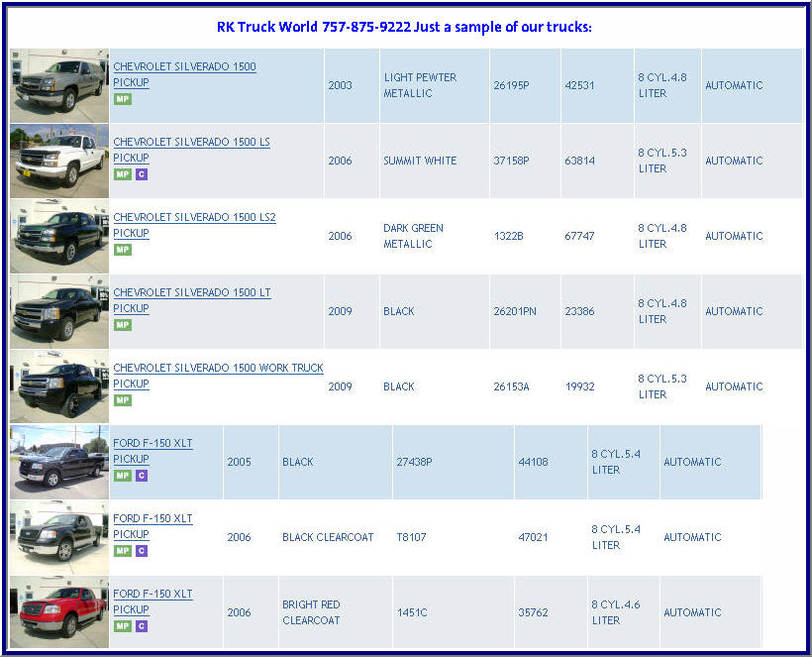Viewport: 812px width, 657px height.
Task: Click AUTOMATIC in bright red F-150 row
Action: coord(692,612)
